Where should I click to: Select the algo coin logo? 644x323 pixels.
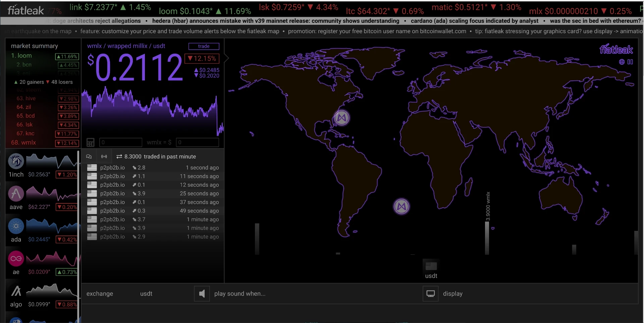16,291
